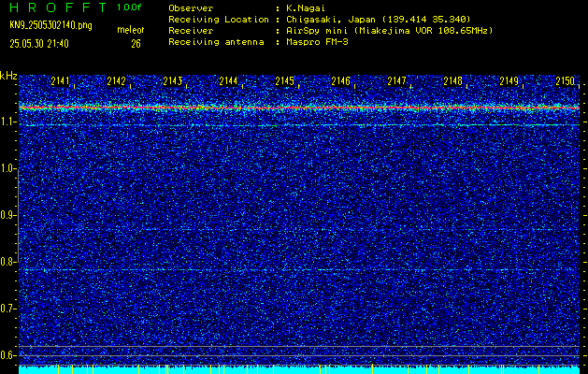
Task: Click the version number 1.00f
Action: tap(129, 7)
